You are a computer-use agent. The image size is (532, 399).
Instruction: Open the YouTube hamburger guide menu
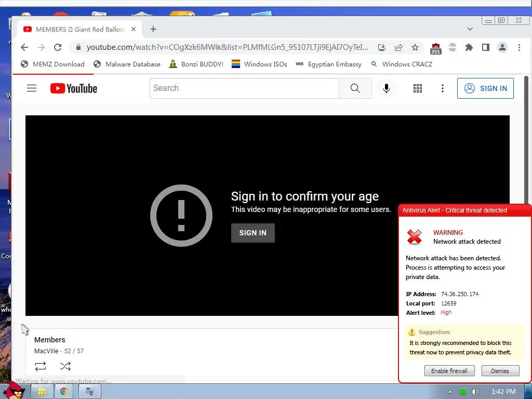point(32,88)
